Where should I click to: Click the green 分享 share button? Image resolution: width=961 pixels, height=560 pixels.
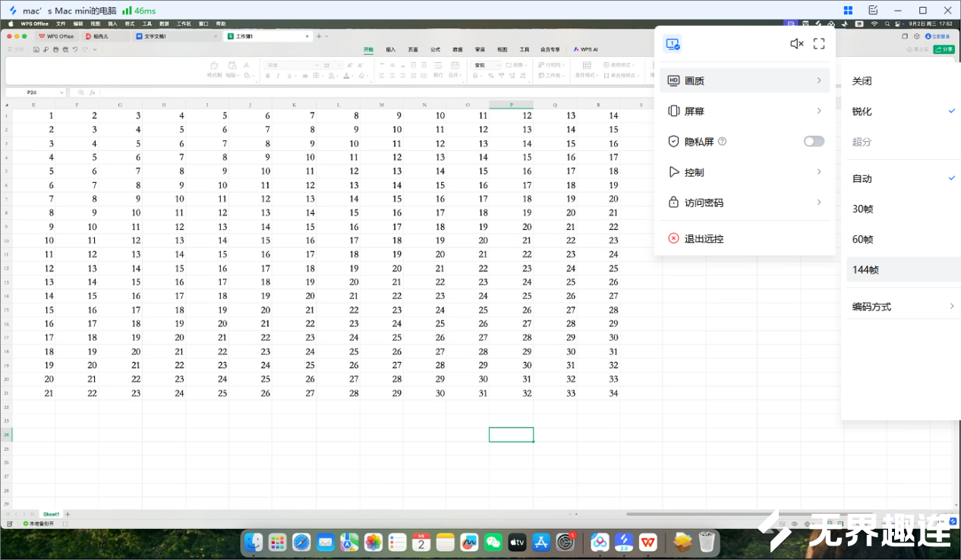point(944,49)
